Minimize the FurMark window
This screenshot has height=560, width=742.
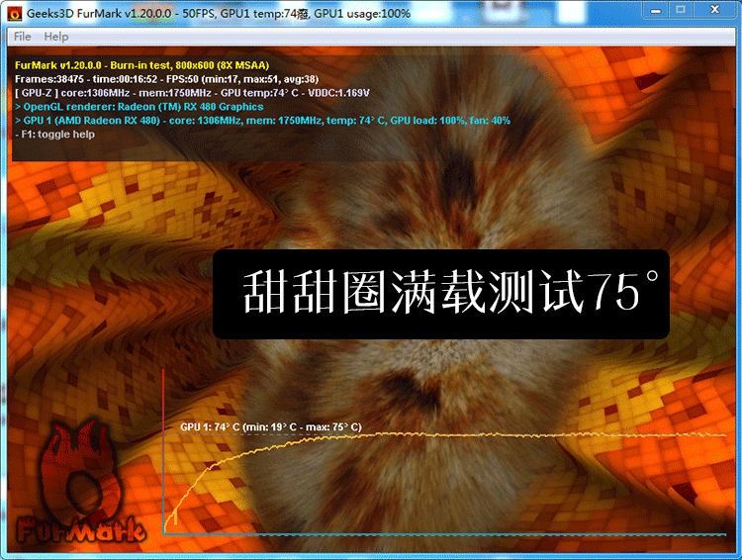[655, 11]
